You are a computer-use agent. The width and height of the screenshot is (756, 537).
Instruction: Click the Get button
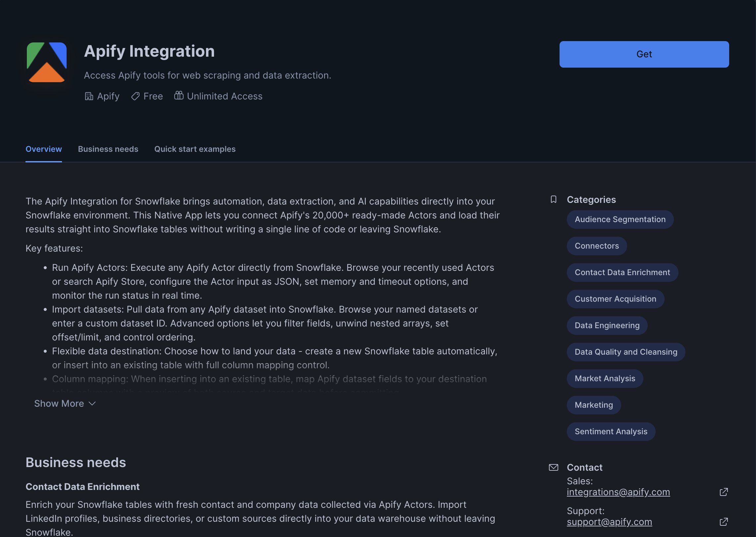point(644,54)
